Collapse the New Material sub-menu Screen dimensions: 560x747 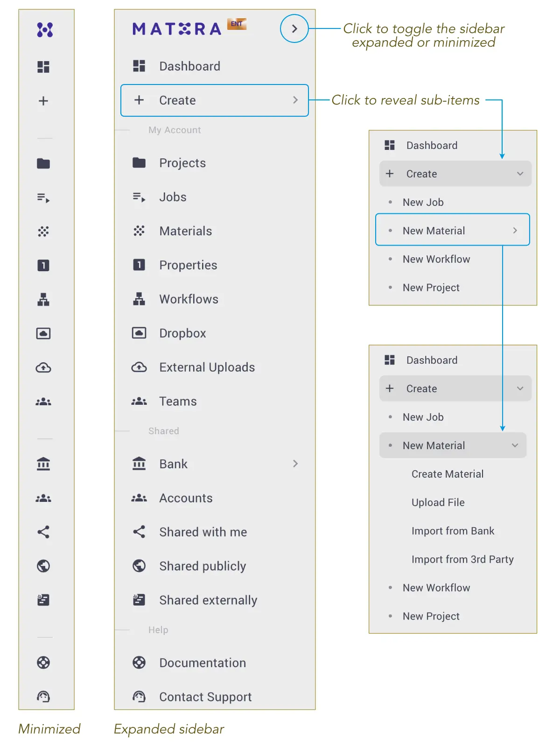515,445
